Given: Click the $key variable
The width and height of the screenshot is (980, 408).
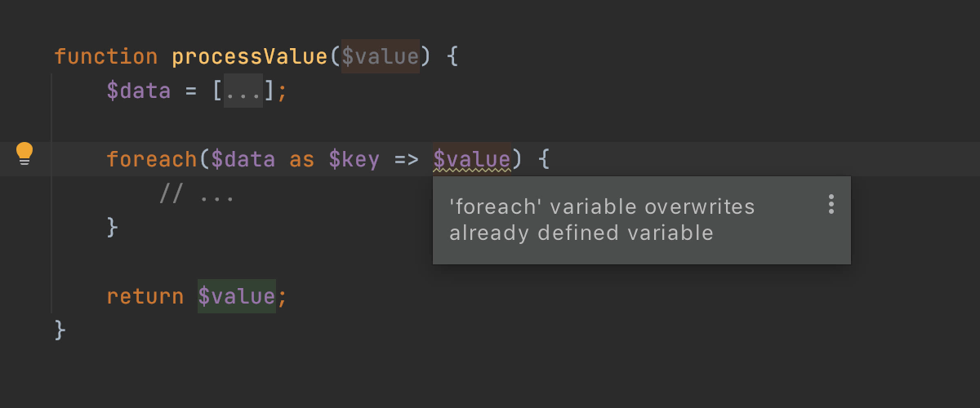Looking at the screenshot, I should click(354, 158).
